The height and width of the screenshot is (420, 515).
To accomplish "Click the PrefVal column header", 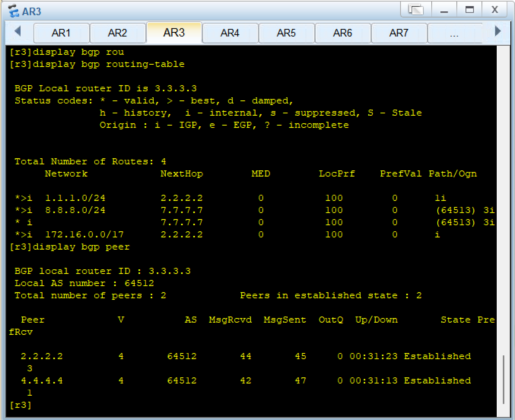I will 401,173.
